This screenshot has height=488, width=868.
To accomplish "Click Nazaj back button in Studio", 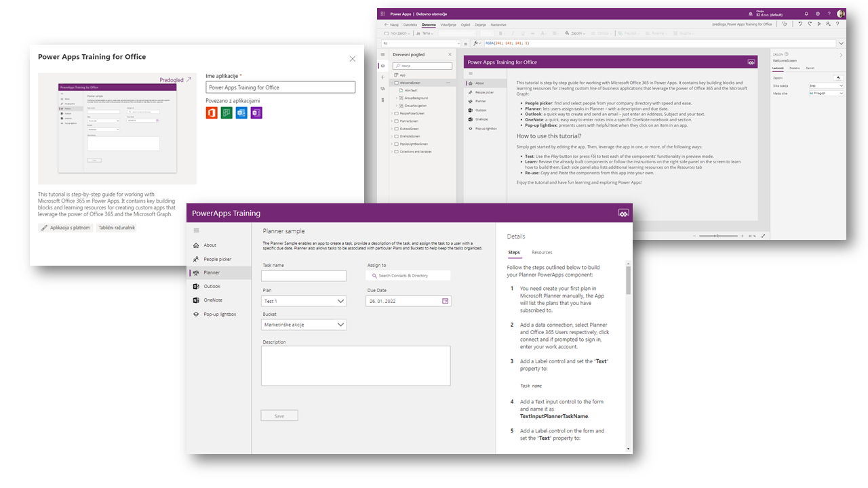I will click(392, 24).
